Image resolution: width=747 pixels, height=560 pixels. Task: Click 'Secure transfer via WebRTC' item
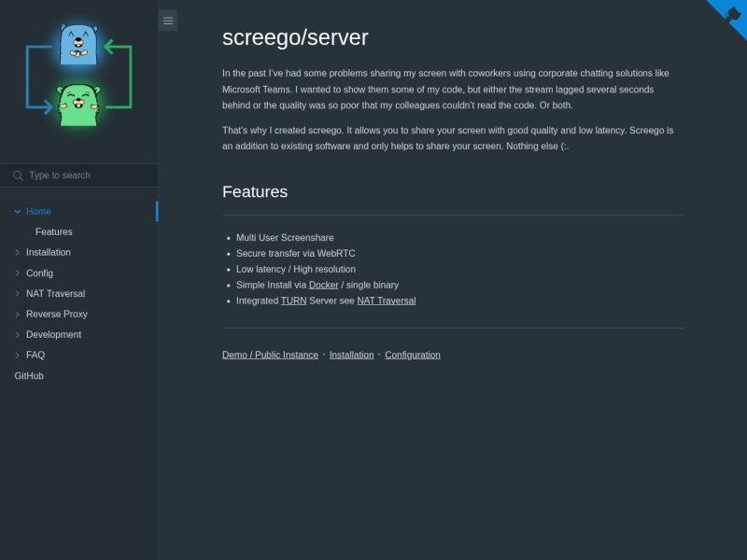295,253
